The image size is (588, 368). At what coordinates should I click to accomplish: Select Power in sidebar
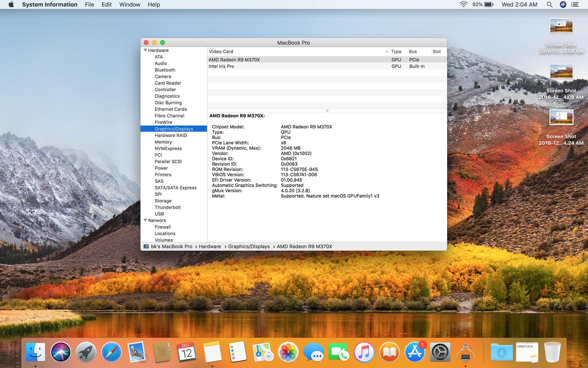tap(161, 168)
